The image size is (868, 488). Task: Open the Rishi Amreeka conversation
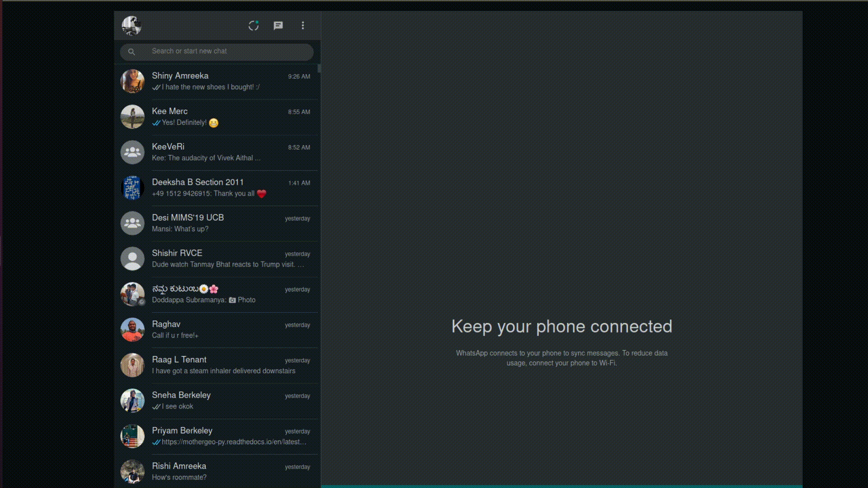pyautogui.click(x=217, y=471)
